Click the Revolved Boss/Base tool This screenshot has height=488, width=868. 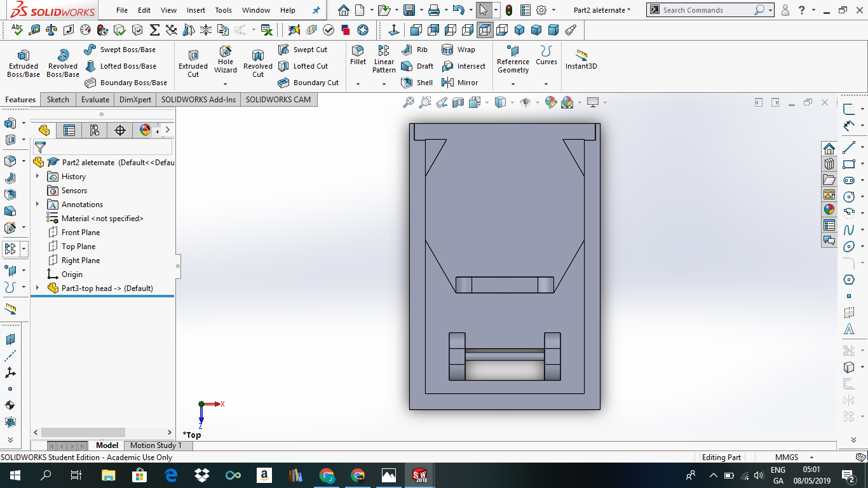63,63
